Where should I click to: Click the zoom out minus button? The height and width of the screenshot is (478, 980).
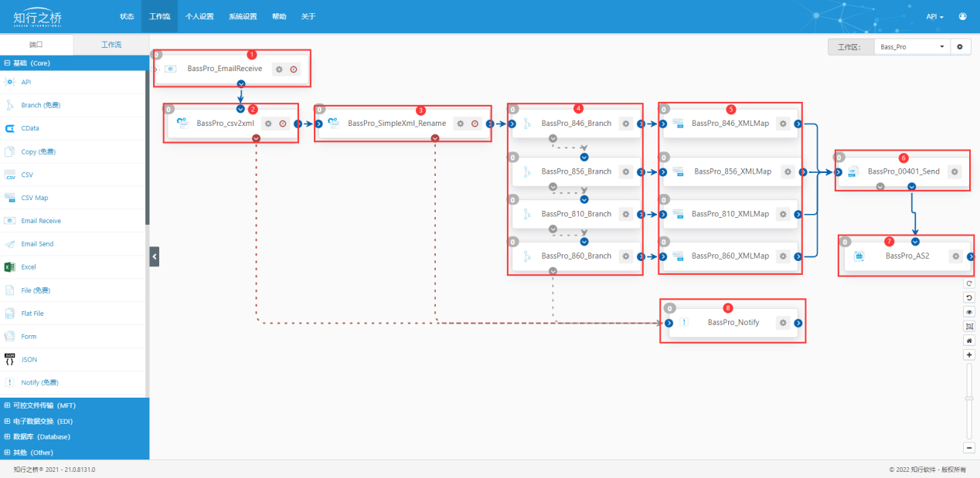point(969,447)
